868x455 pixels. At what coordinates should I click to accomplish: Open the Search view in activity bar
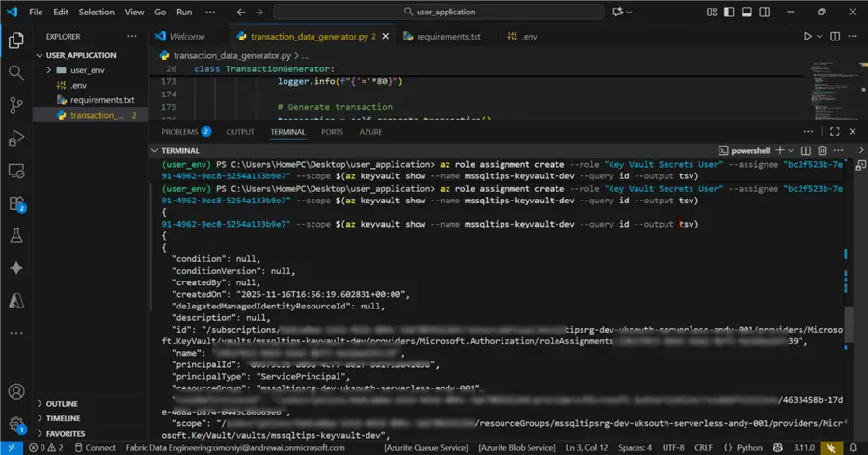point(16,72)
